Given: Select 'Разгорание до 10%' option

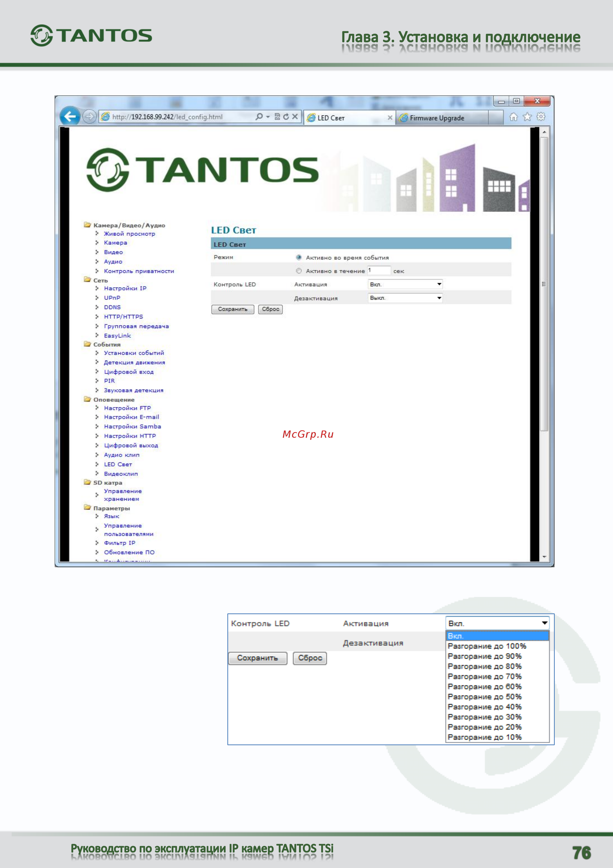Looking at the screenshot, I should pyautogui.click(x=497, y=737).
